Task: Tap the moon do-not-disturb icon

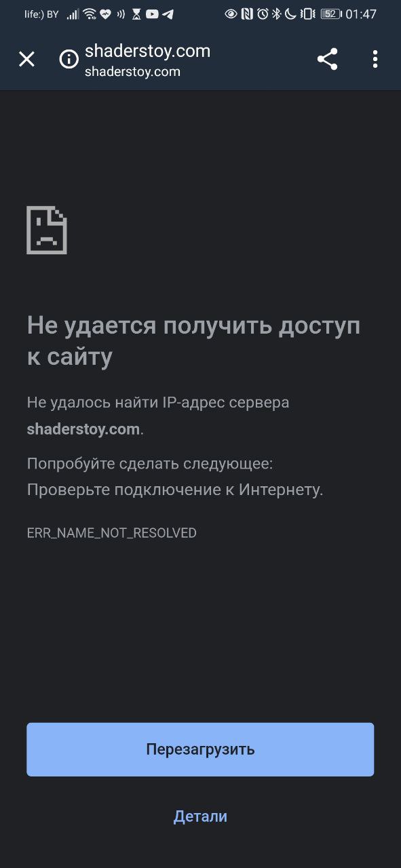Action: click(290, 14)
